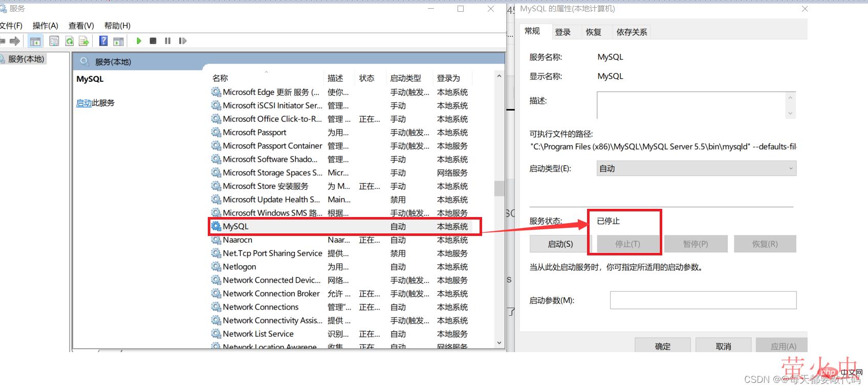The image size is (868, 389).
Task: Click the gear icon beside Microsoft Edge 更新服务
Action: 216,92
